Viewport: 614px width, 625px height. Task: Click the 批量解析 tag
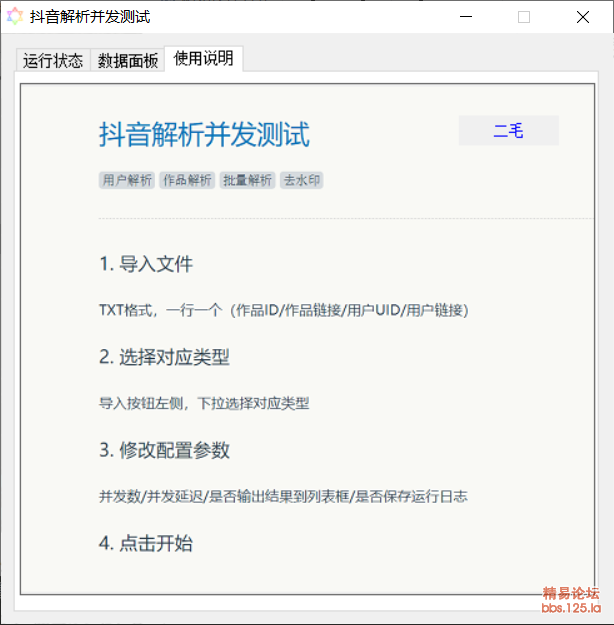(247, 180)
